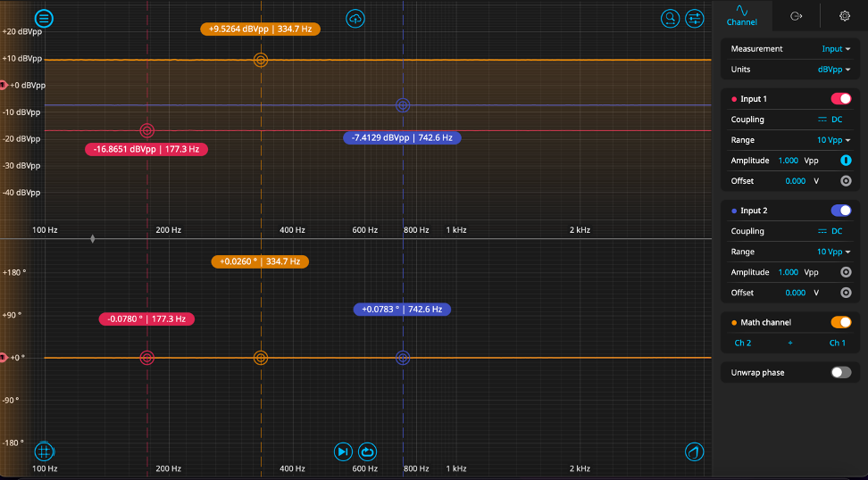Click Input 2 Offset knob icon
The width and height of the screenshot is (868, 480).
846,293
